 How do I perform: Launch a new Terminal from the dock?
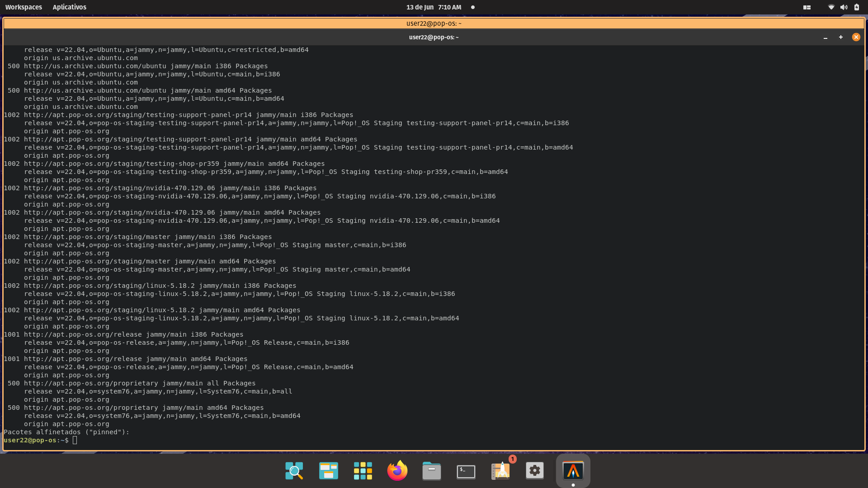click(x=466, y=470)
